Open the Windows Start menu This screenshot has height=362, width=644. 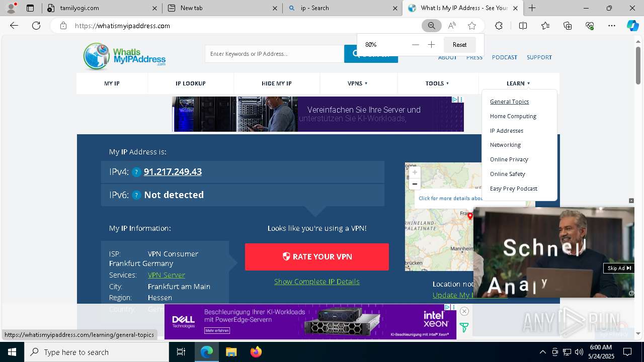[12, 352]
